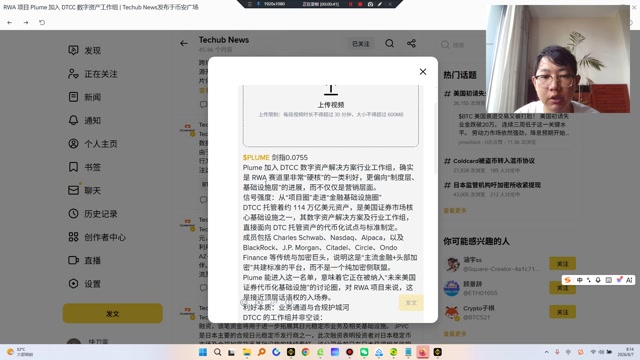Viewport: 640px width, 360px height.
Task: Open 个人主页 Profile in the sidebar
Action: (x=93, y=144)
